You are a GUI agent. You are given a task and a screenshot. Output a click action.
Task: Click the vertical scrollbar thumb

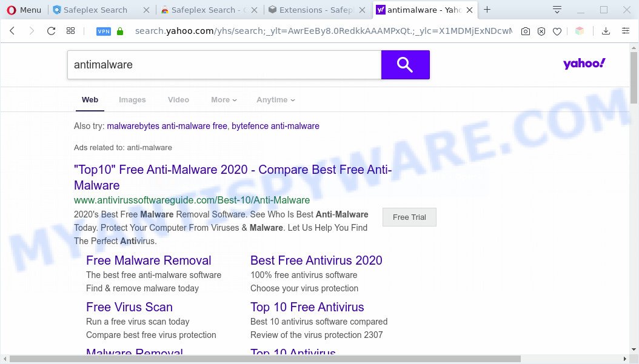634,78
